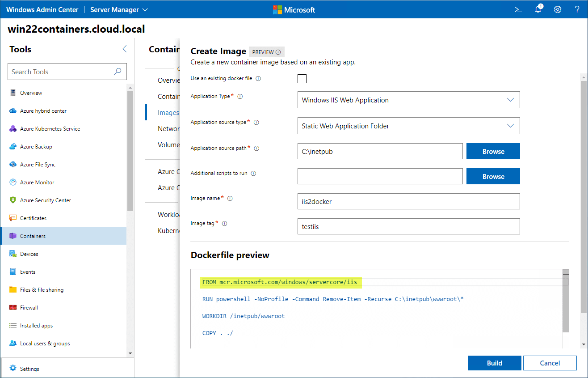The image size is (588, 378).
Task: Open the Firewall tool
Action: pos(29,308)
